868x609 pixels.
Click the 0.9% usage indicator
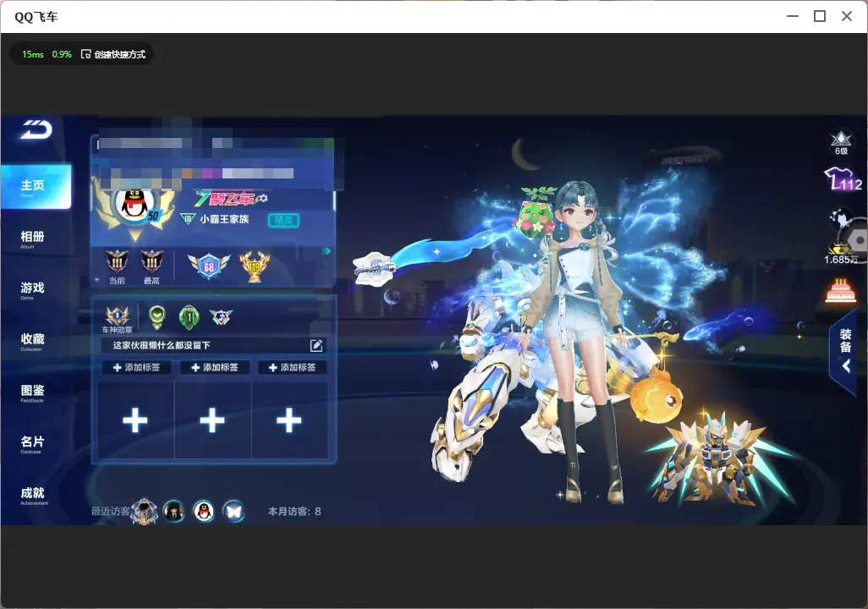click(62, 54)
